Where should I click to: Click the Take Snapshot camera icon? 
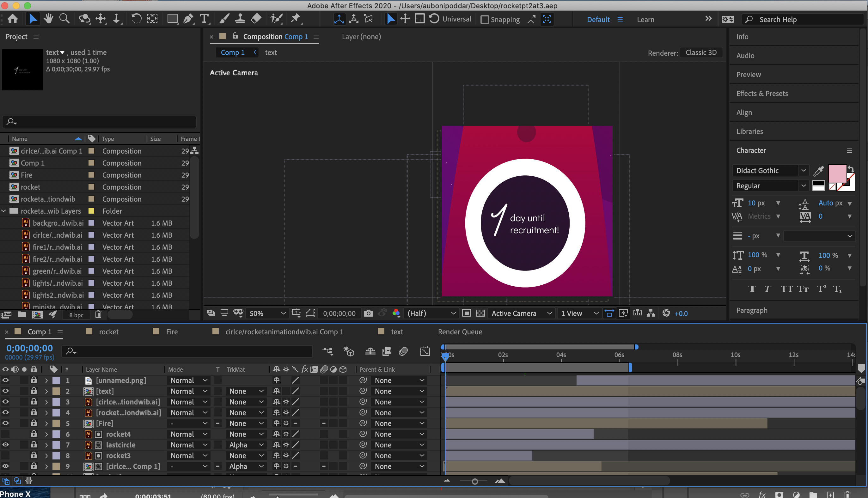(369, 313)
